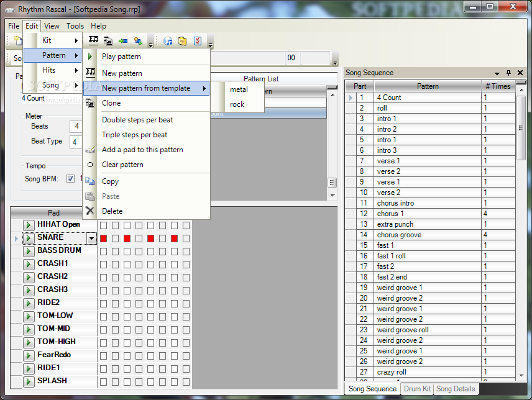Play the CRASH3 pad sound
The image size is (532, 400).
point(29,291)
